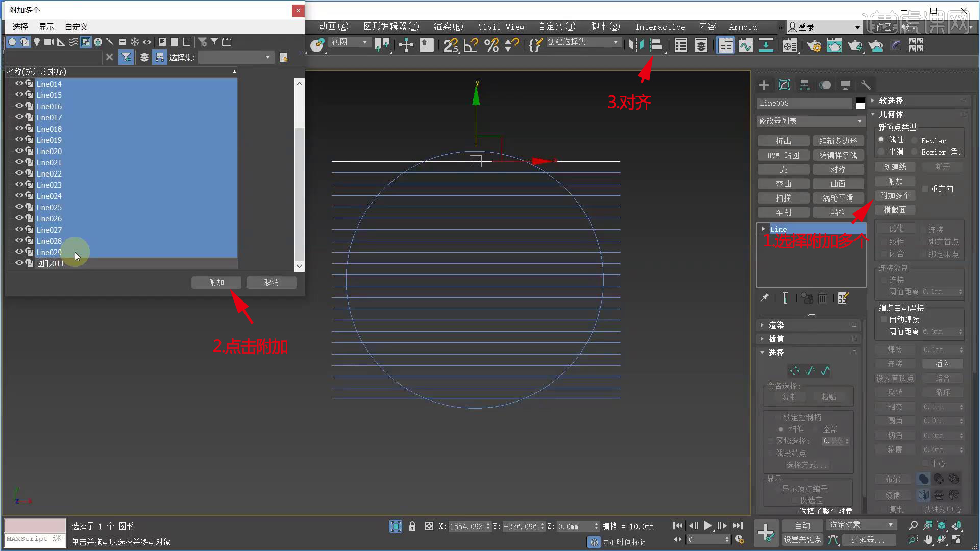Screen dimensions: 980x551
Task: Open the Display command panel tab
Action: [846, 85]
